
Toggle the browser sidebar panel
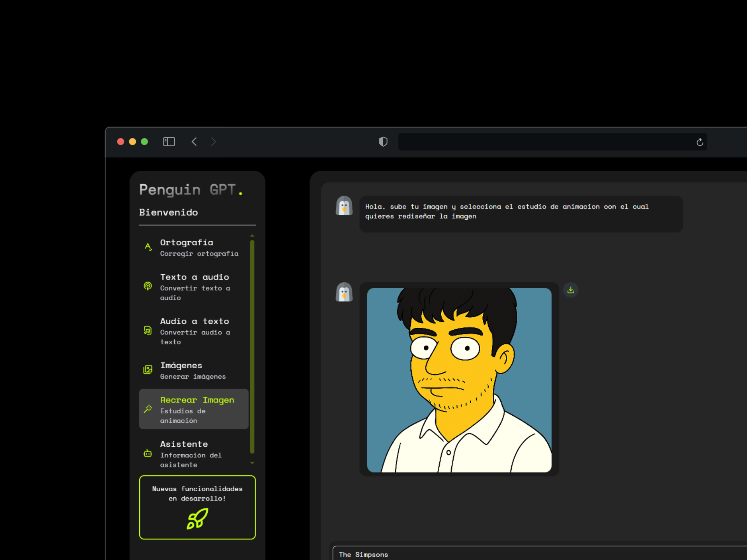pyautogui.click(x=169, y=142)
